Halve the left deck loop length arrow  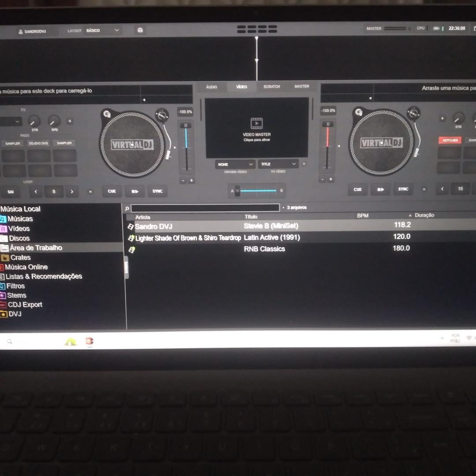click(x=36, y=192)
